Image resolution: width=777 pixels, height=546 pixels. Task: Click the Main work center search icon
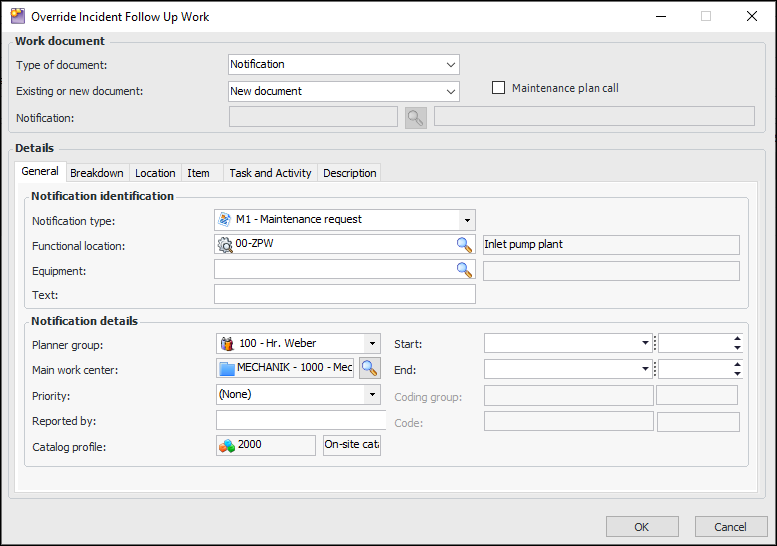click(370, 368)
